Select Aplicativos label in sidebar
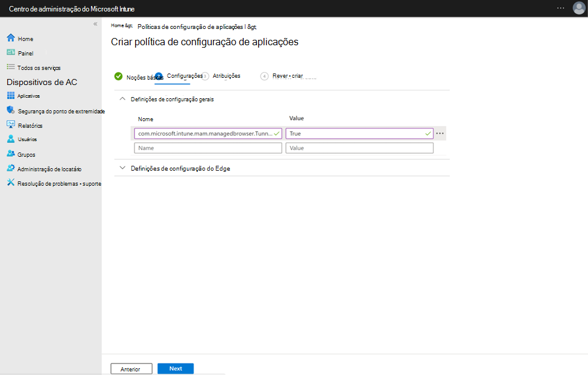Screen dimensions: 588x375 click(28, 96)
